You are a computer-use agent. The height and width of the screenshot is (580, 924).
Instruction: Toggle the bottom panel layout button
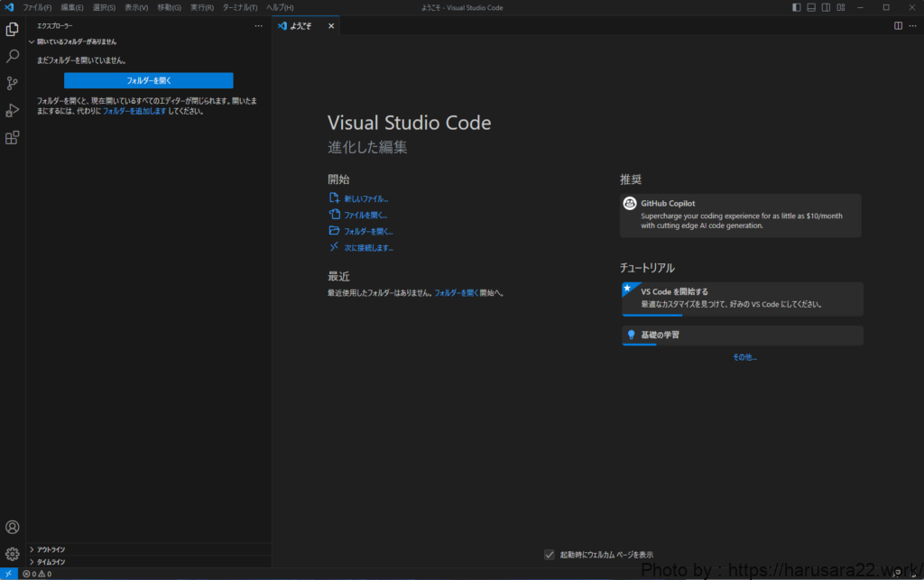pyautogui.click(x=811, y=7)
